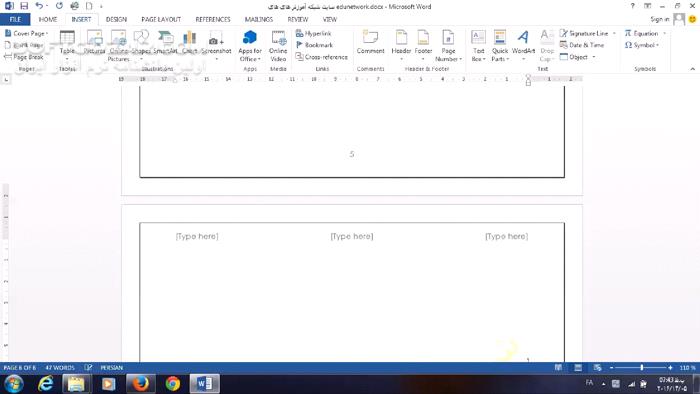Switch to the HOME tab

point(48,20)
